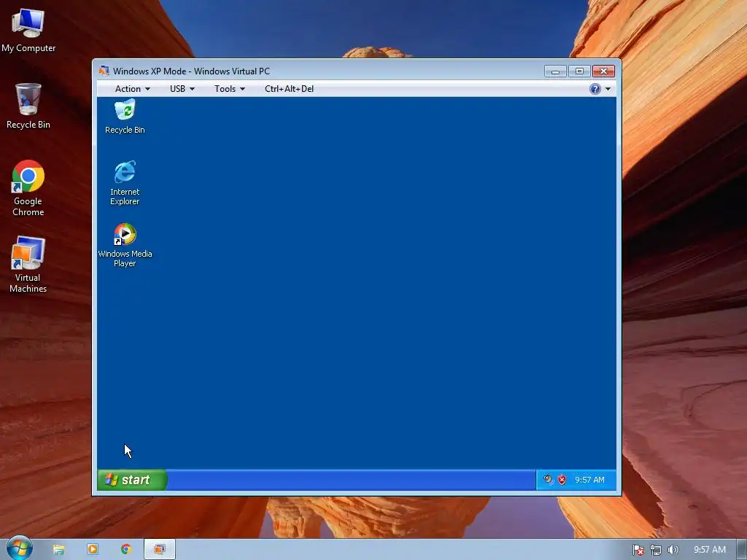Click the XP taskbar 9:57 AM clock
This screenshot has height=560, width=747.
(x=589, y=480)
